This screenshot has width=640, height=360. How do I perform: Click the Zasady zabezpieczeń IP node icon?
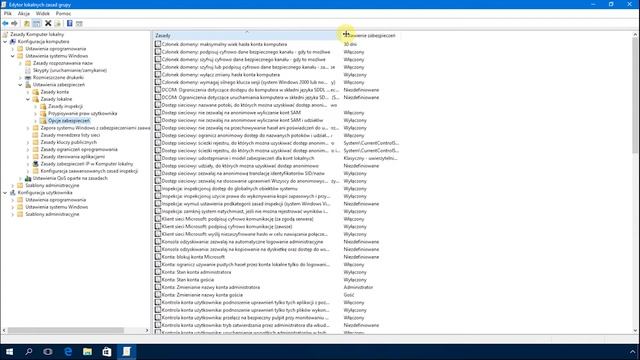coord(36,164)
